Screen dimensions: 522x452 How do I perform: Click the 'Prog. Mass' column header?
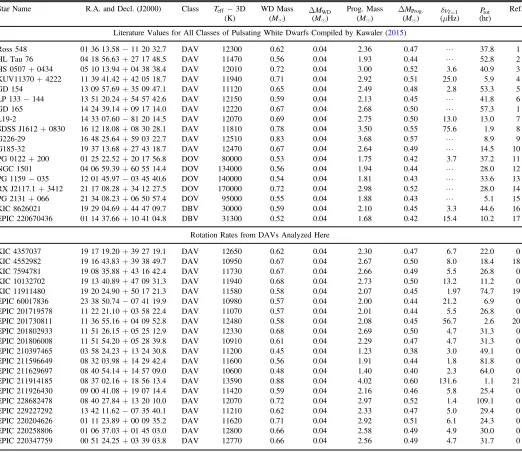click(365, 9)
